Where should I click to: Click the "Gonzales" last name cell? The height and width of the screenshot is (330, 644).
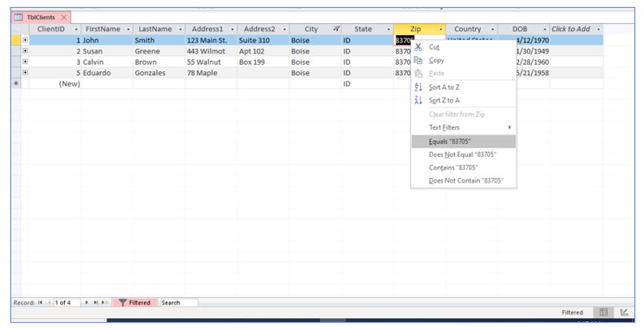pyautogui.click(x=159, y=73)
